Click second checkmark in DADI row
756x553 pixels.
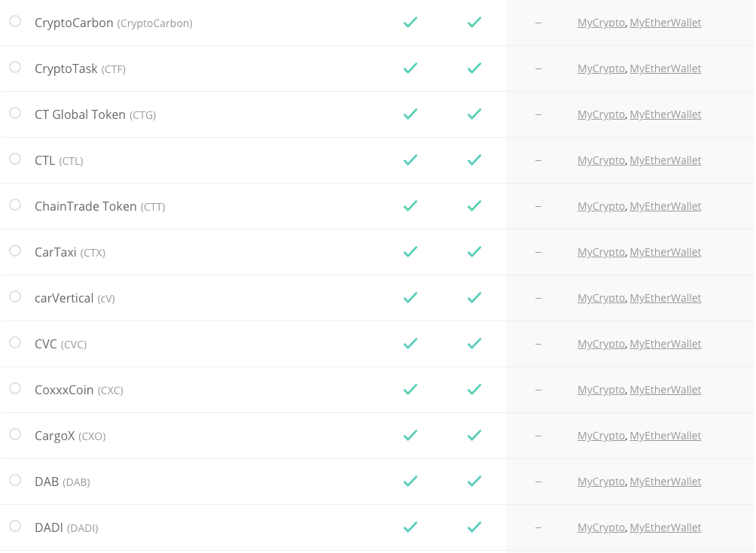coord(474,527)
